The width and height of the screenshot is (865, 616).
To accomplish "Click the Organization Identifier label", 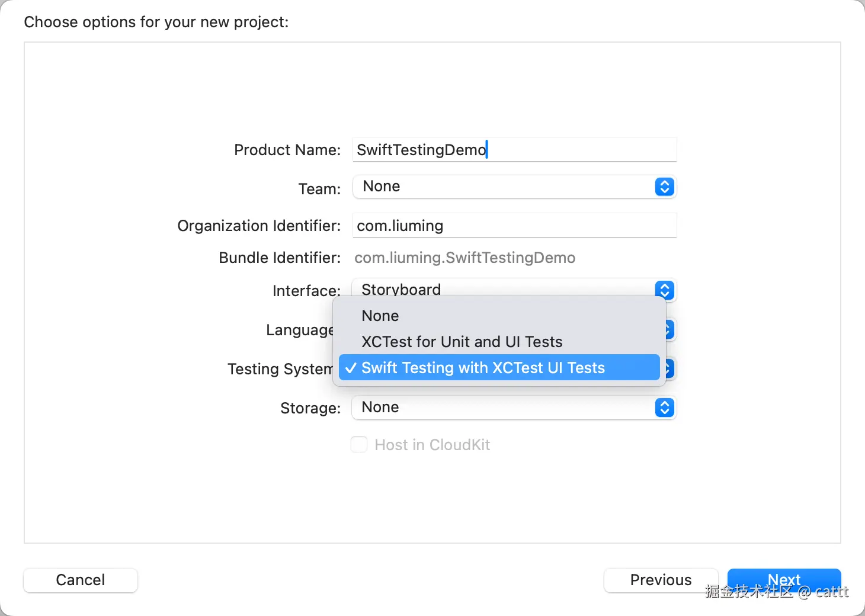I will pos(259,226).
